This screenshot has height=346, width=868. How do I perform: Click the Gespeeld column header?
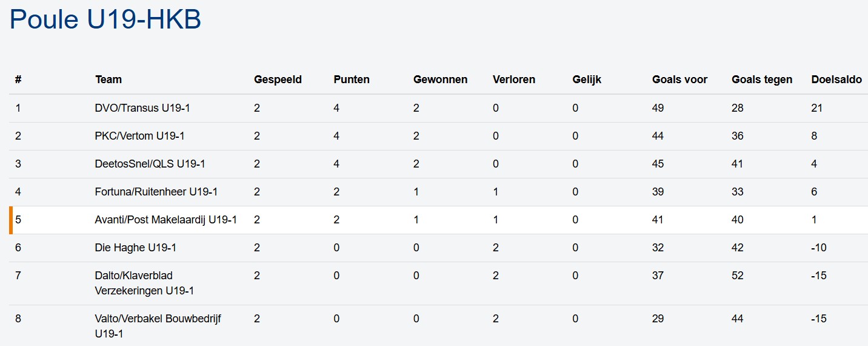pyautogui.click(x=278, y=80)
